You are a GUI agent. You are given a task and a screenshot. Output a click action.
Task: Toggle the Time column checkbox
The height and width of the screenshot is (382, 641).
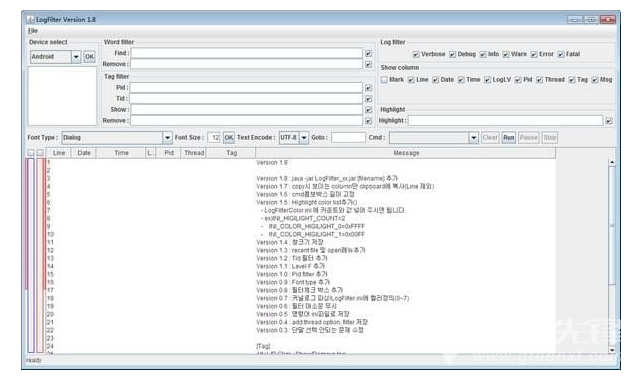pos(461,80)
